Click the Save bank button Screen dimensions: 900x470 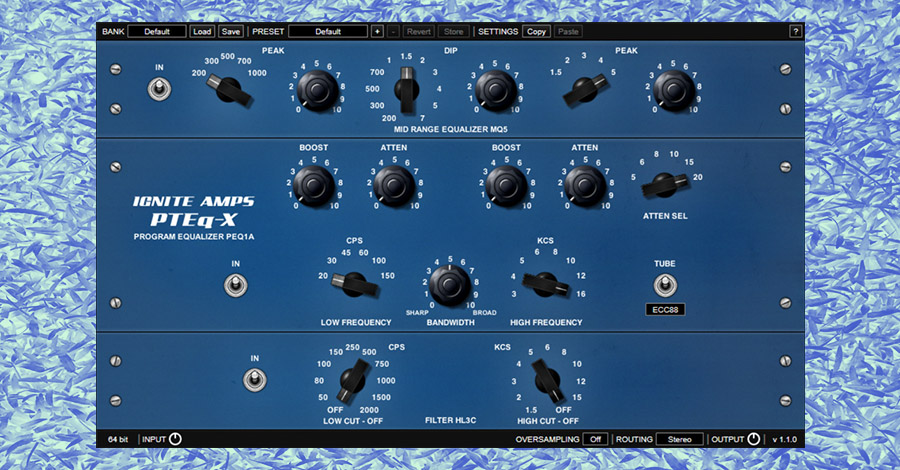(231, 32)
